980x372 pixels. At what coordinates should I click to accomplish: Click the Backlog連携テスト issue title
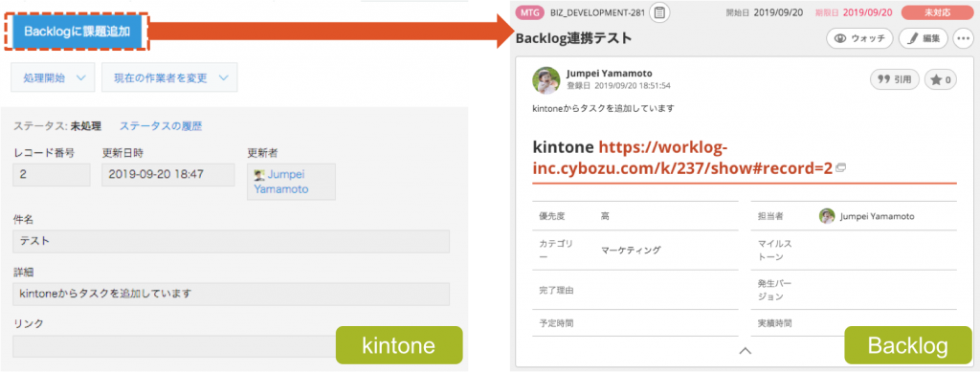574,38
